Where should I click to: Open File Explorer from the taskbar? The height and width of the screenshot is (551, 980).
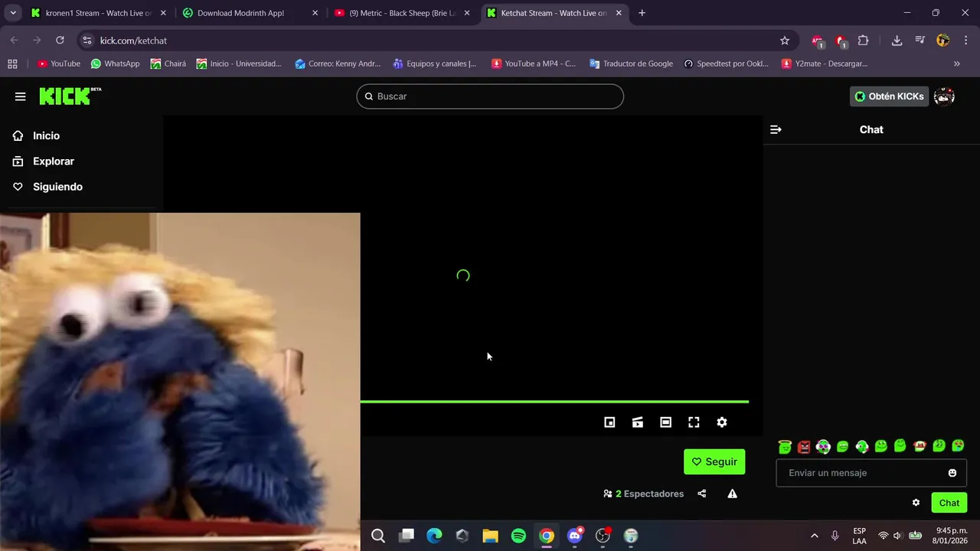click(x=490, y=536)
